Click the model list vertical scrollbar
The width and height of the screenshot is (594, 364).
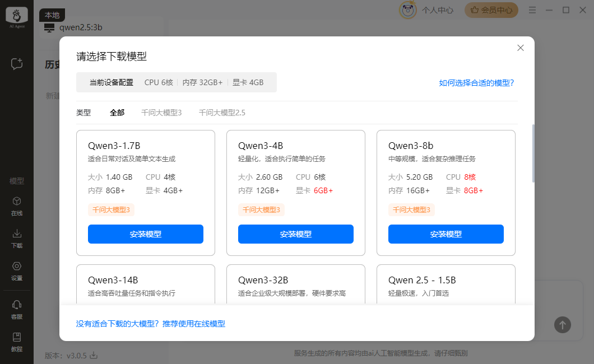[x=533, y=153]
